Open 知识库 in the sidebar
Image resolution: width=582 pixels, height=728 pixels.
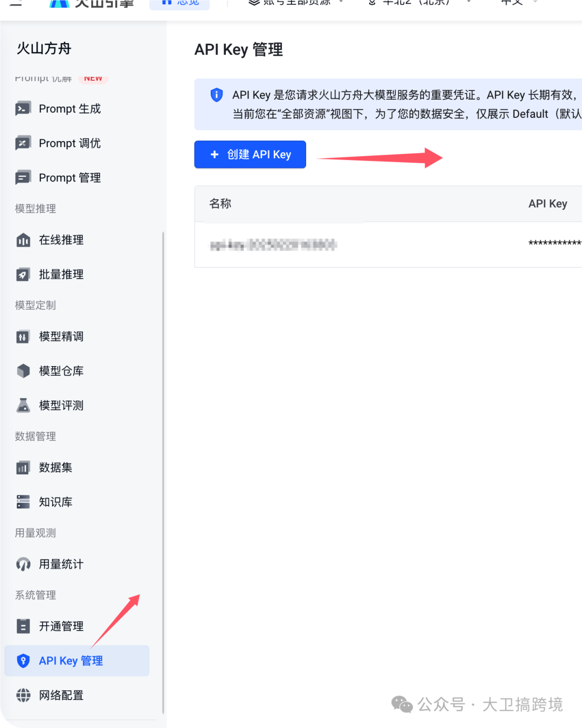click(57, 501)
